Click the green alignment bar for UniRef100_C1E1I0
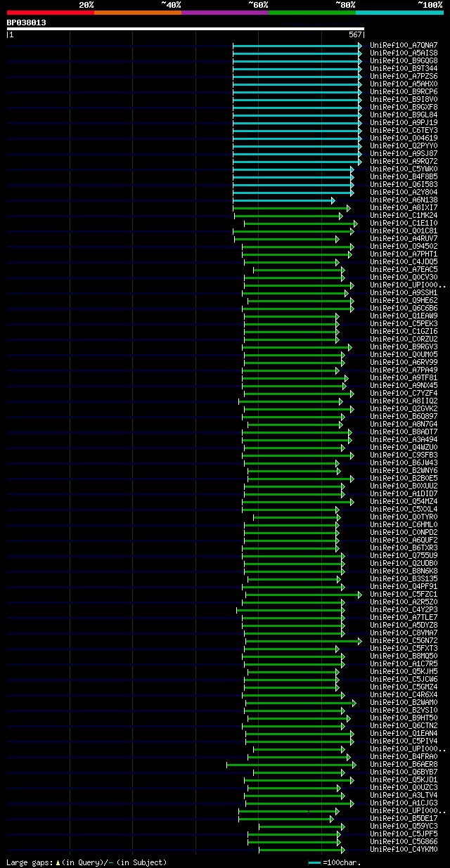This screenshot has width=450, height=868. 300,223
